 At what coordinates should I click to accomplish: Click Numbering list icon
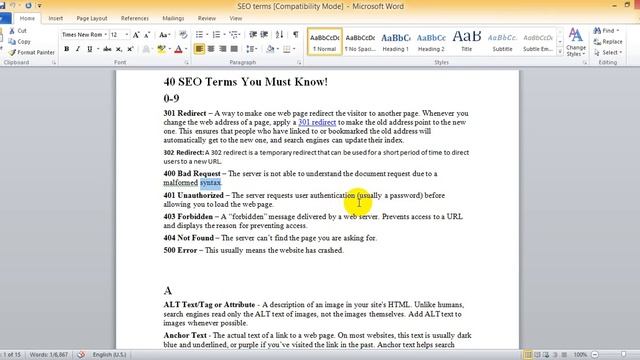216,34
